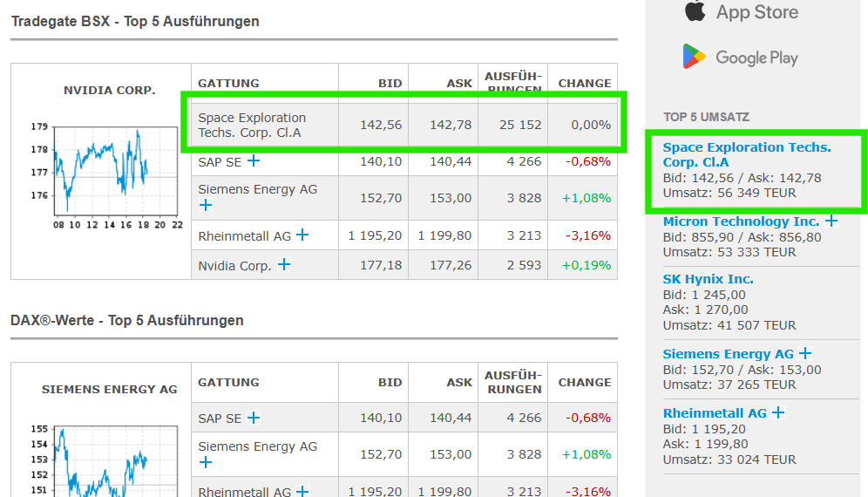Screen dimensions: 868x497
Task: Click the plus icon under Siemens Energy AG in the BSX table
Action: (x=206, y=206)
